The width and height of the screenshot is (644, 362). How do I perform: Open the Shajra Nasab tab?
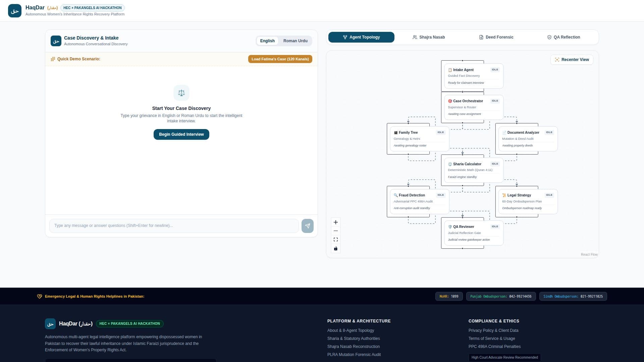(429, 37)
